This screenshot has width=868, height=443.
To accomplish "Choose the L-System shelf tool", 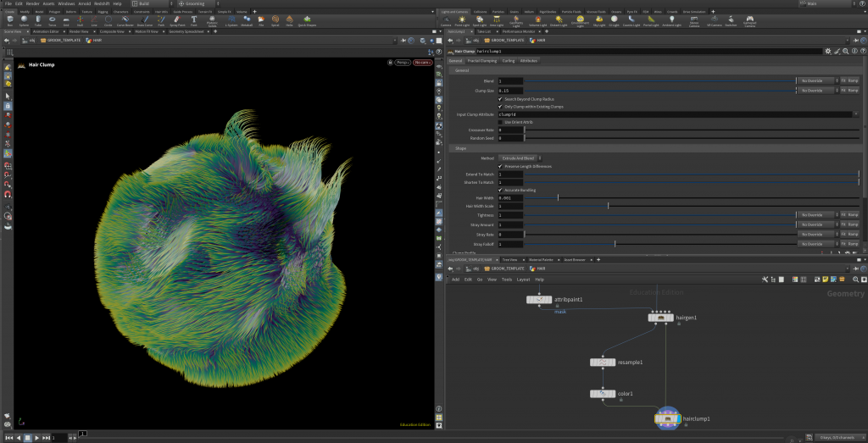I will (x=231, y=20).
